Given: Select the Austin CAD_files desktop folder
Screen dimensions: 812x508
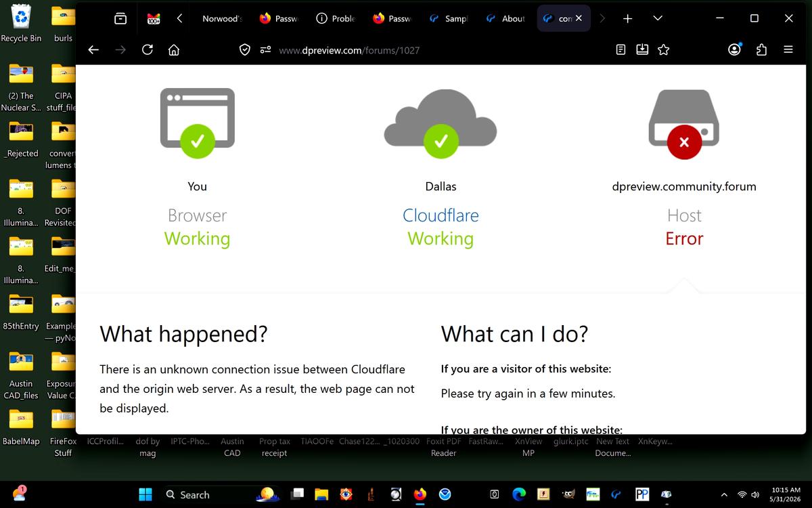Looking at the screenshot, I should [x=21, y=376].
